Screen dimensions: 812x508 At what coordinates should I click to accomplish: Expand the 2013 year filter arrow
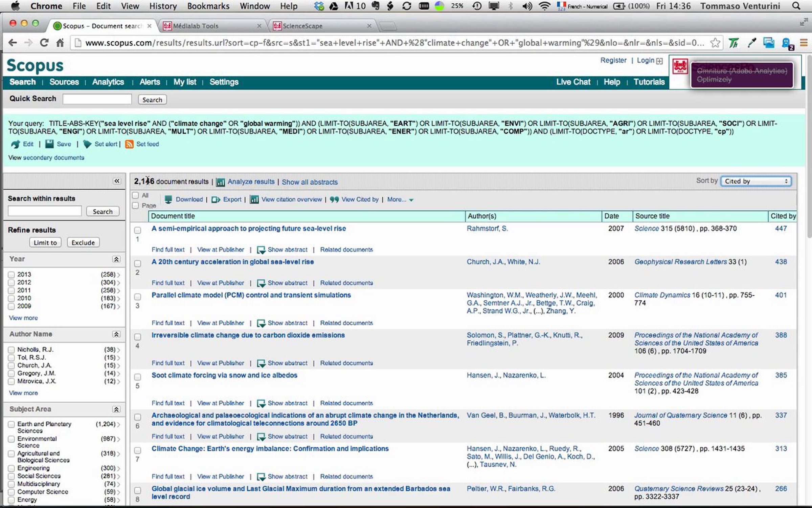pos(119,275)
